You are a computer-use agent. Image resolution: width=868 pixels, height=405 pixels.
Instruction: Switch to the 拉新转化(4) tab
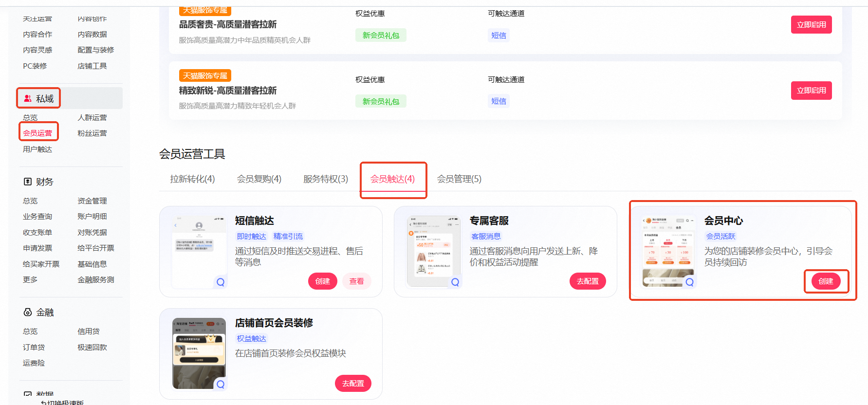[x=192, y=179]
